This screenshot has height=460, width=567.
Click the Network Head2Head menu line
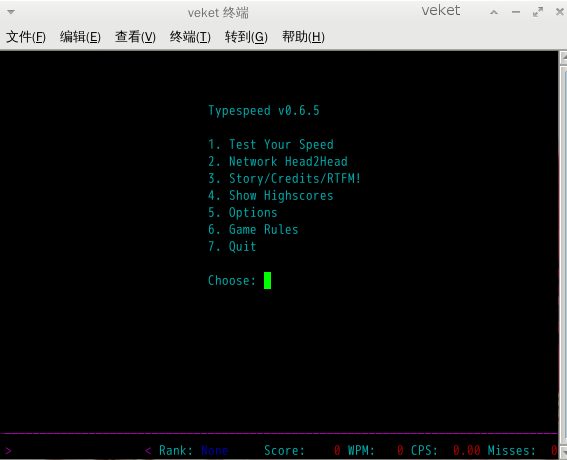(x=278, y=162)
